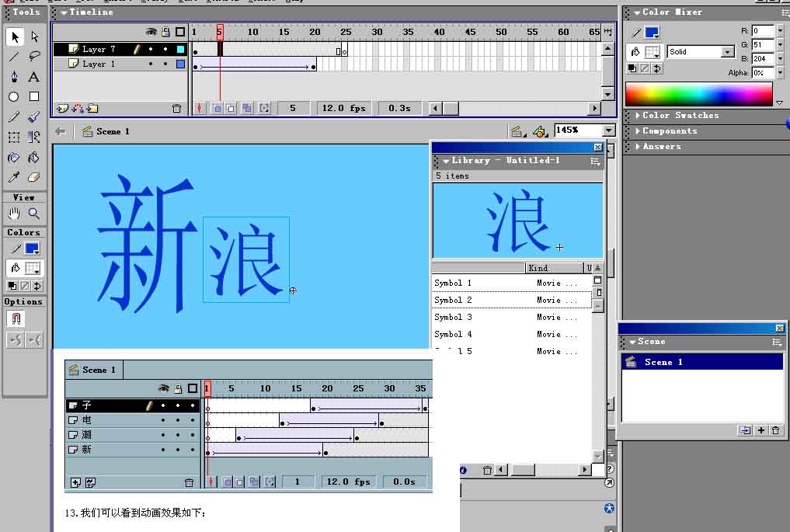790x532 pixels.
Task: Toggle Edit Multiple Frames button
Action: pos(247,108)
